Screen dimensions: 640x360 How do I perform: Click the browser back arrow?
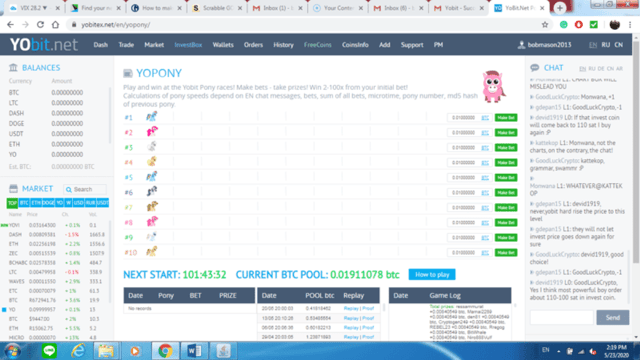point(10,25)
